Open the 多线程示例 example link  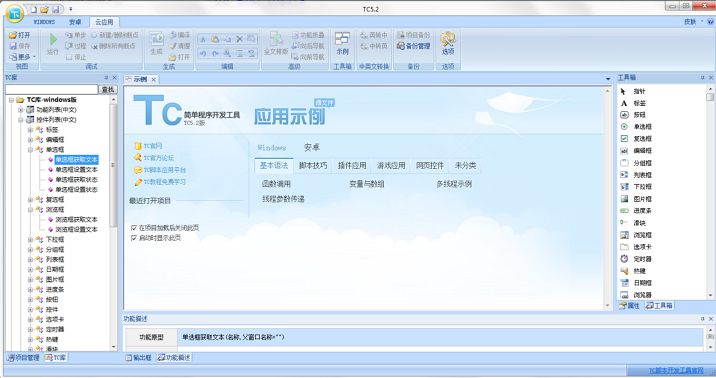[x=454, y=184]
